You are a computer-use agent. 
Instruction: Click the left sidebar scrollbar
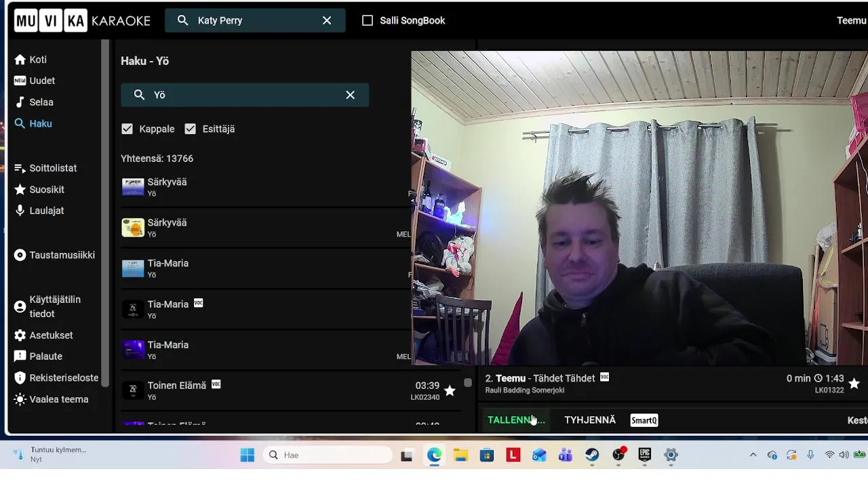tap(105, 213)
